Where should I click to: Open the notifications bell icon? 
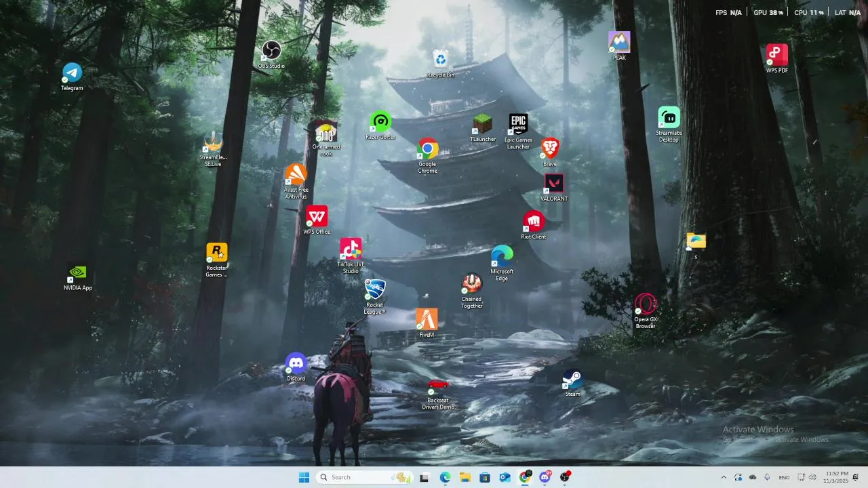pos(856,477)
